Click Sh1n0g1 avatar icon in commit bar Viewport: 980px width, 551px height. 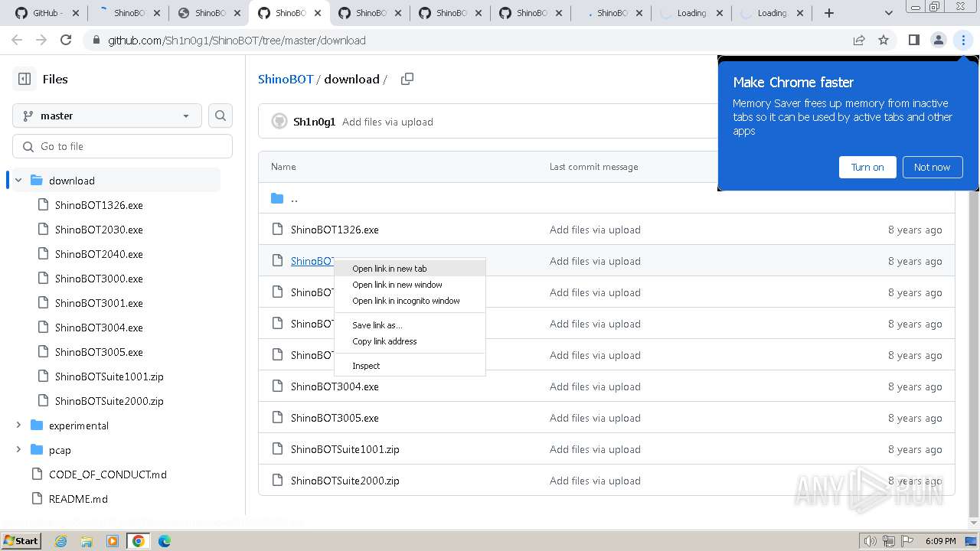click(x=279, y=122)
